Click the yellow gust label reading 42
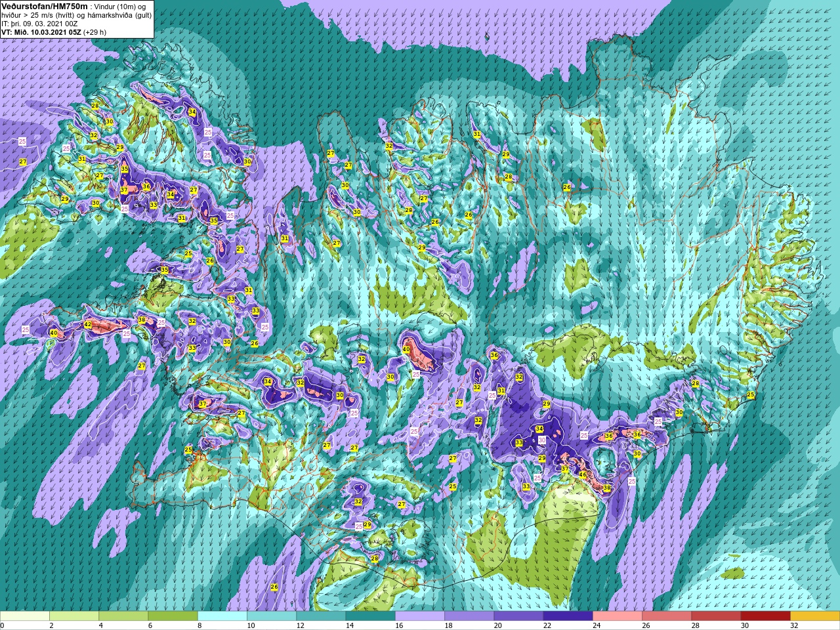 point(88,325)
